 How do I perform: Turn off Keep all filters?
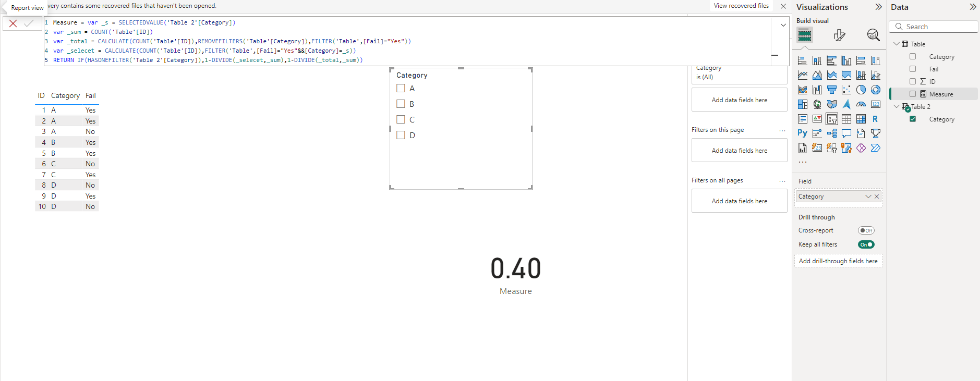coord(866,244)
